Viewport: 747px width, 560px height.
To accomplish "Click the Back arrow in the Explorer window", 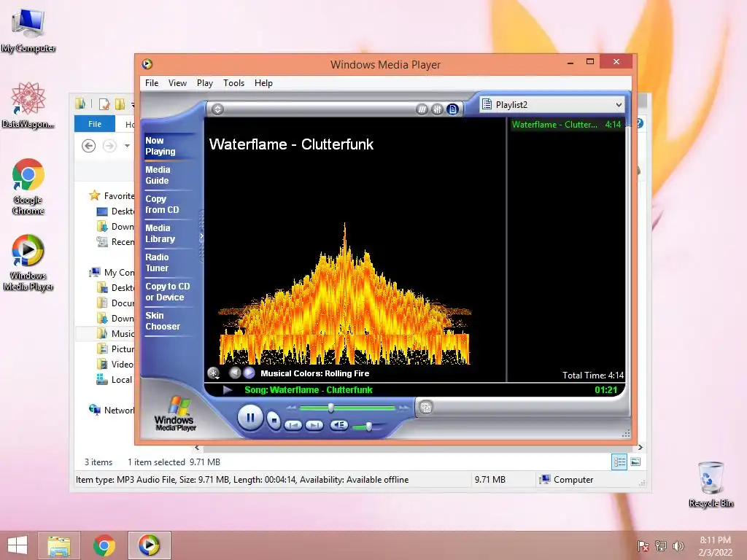I will (88, 145).
